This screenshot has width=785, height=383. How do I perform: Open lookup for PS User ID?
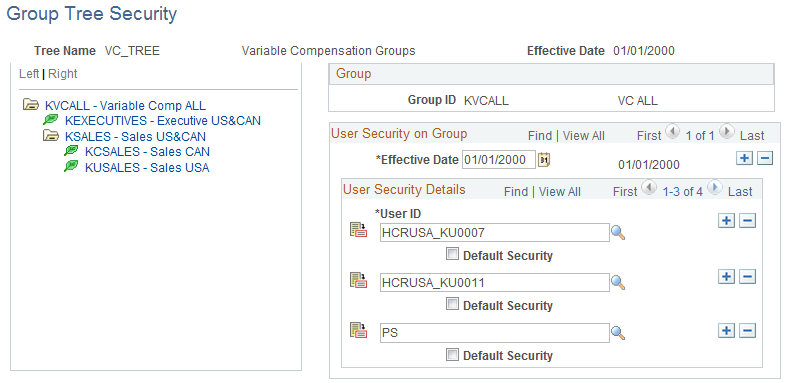pyautogui.click(x=619, y=333)
